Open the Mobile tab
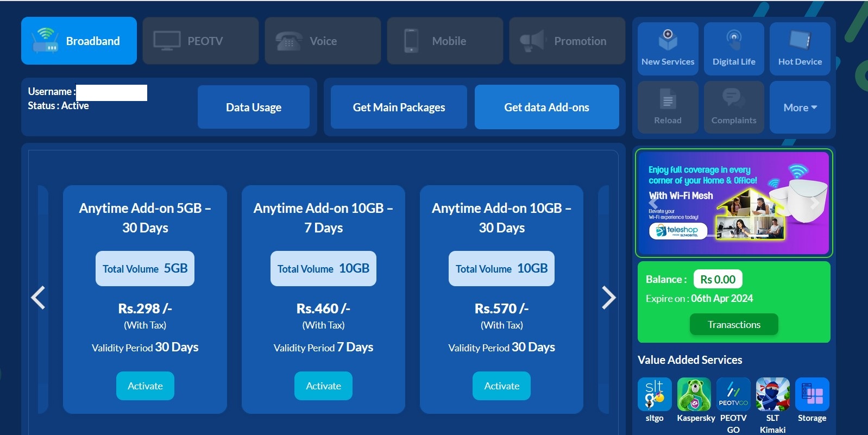Viewport: 868px width, 435px height. [x=445, y=41]
